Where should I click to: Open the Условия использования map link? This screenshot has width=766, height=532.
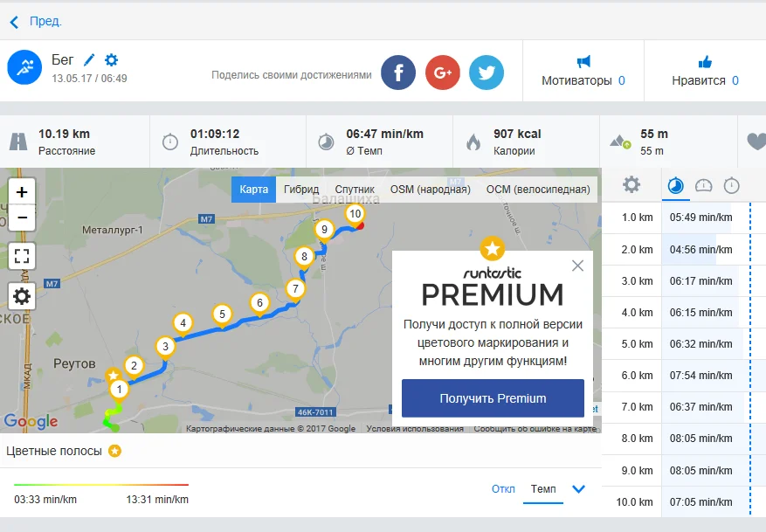pyautogui.click(x=415, y=428)
